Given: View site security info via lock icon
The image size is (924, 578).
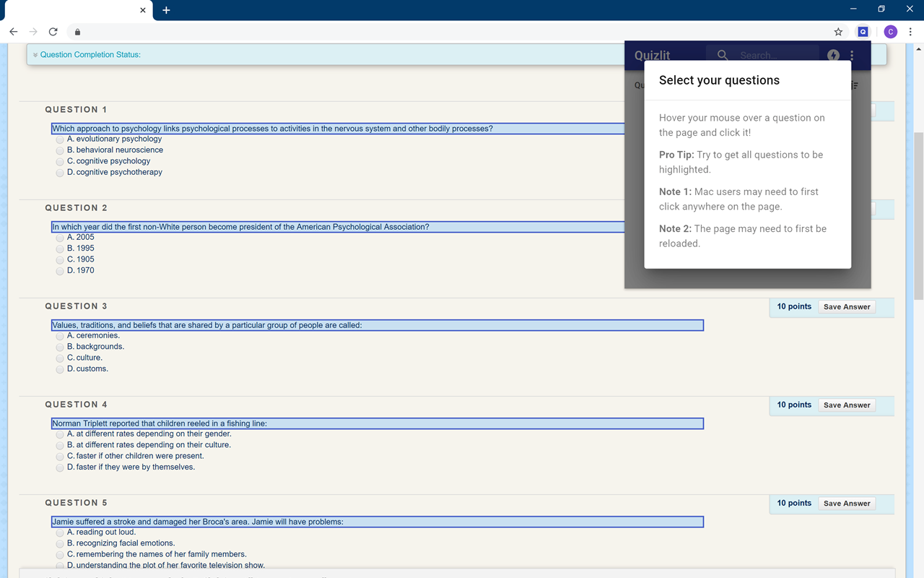Looking at the screenshot, I should (77, 32).
